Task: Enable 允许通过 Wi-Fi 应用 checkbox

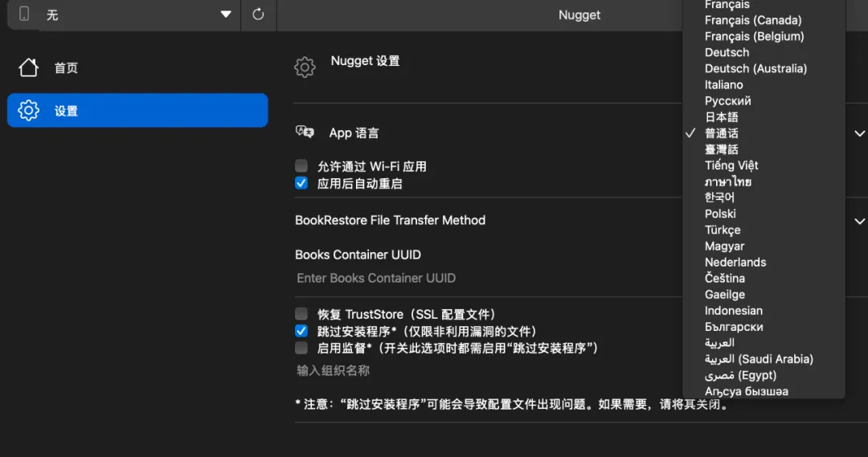Action: pyautogui.click(x=301, y=165)
